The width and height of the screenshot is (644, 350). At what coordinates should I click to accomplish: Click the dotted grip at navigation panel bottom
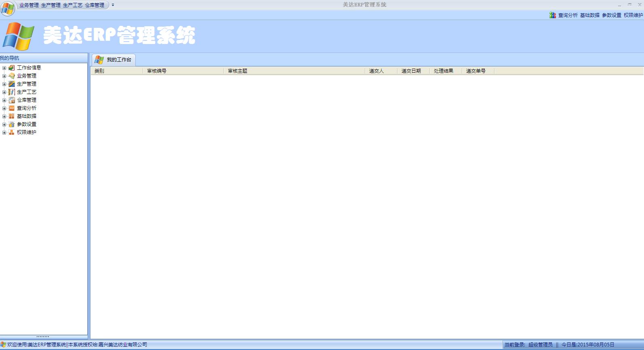point(43,337)
